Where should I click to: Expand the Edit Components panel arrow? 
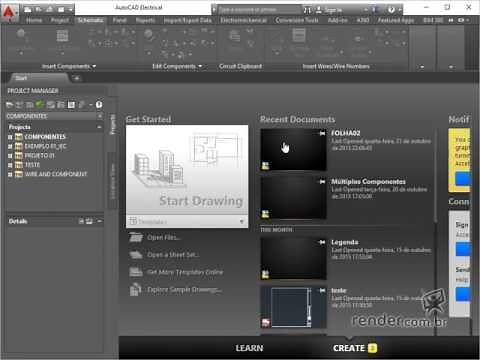pyautogui.click(x=200, y=66)
